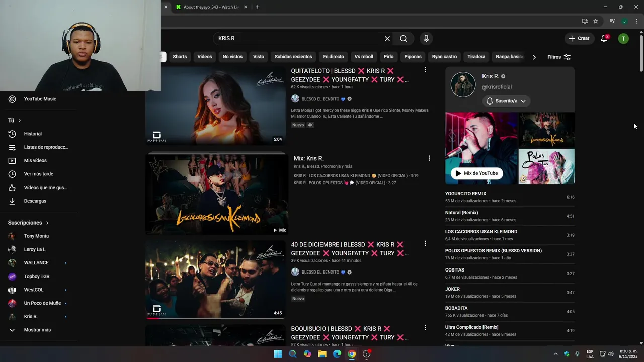The width and height of the screenshot is (644, 362).
Task: Open a new Chrome tab
Action: [x=258, y=7]
